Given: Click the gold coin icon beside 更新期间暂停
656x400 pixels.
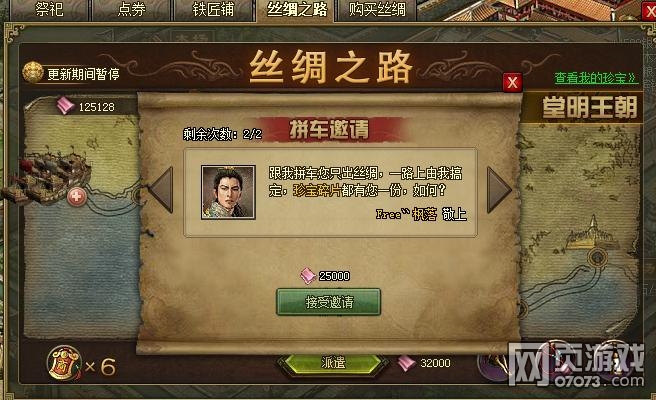Looking at the screenshot, I should pos(33,72).
